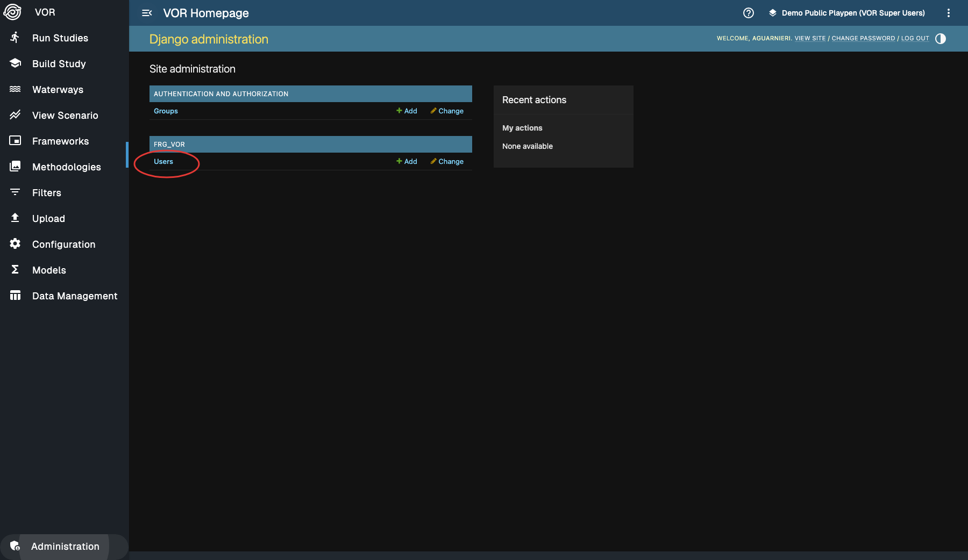
Task: Open the Users link under FRG_VOR
Action: click(163, 162)
